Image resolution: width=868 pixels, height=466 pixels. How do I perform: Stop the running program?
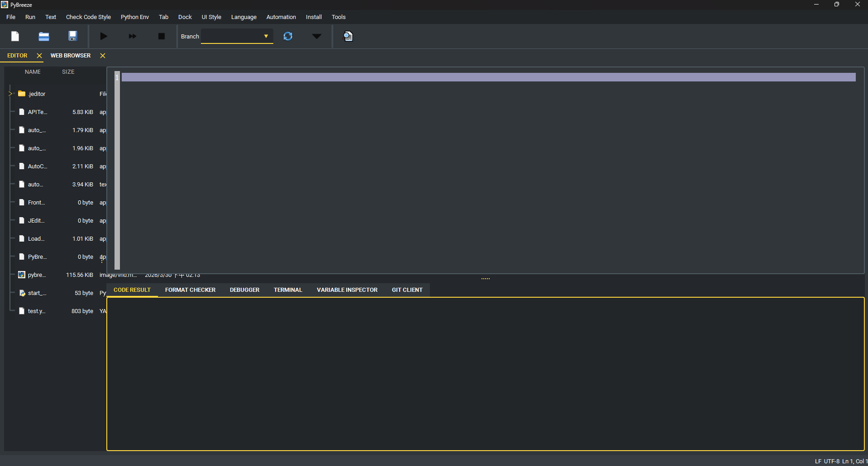(162, 36)
